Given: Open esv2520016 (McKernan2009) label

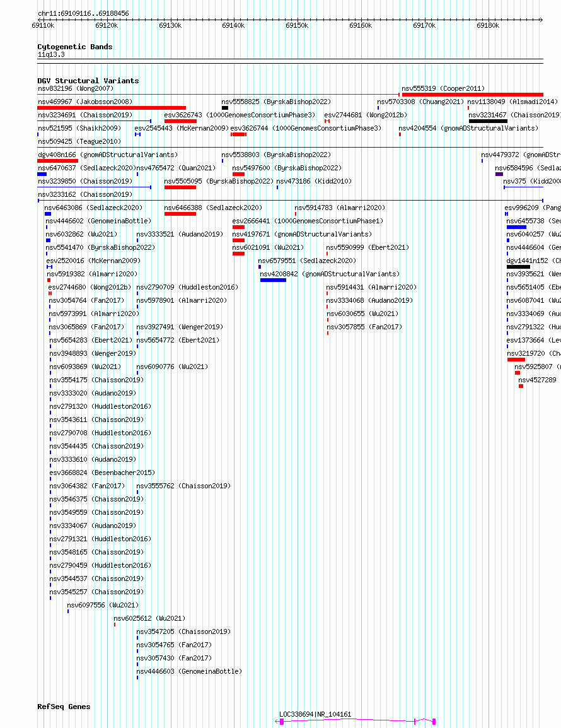Looking at the screenshot, I should pos(93,261).
